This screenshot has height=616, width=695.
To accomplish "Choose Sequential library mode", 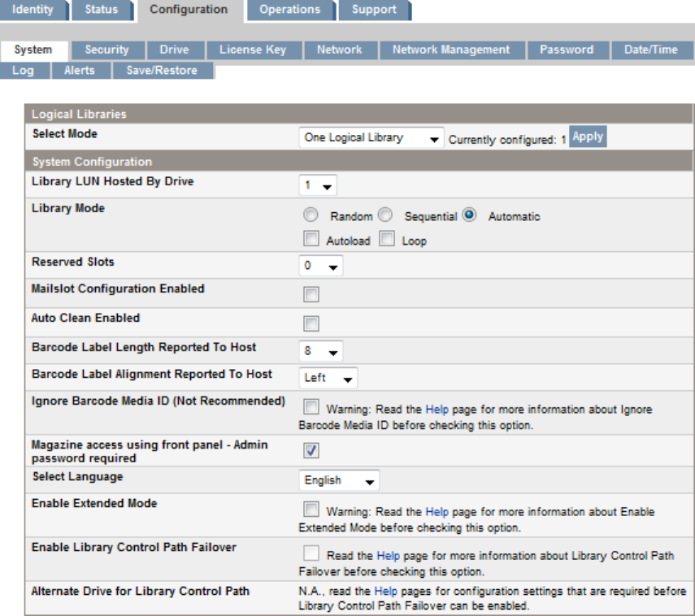I will tap(386, 216).
